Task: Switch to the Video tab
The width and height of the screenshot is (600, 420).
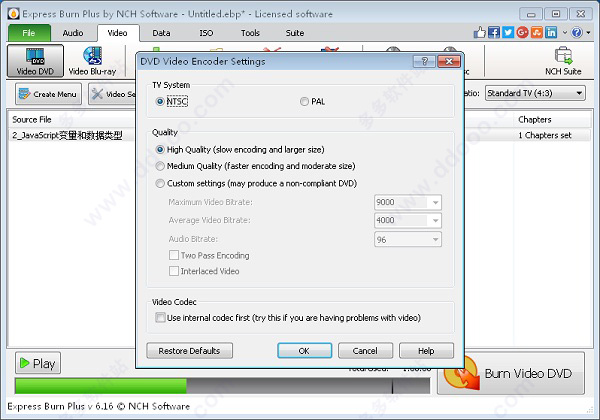Action: coord(117,33)
